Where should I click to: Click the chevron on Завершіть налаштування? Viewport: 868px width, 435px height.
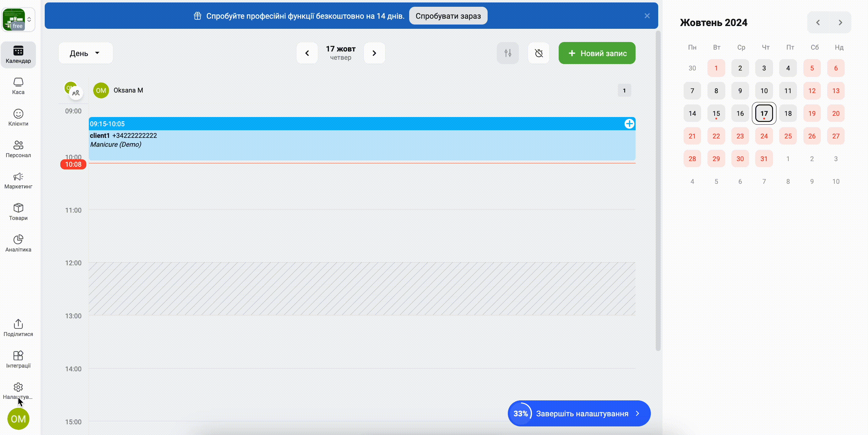(637, 414)
